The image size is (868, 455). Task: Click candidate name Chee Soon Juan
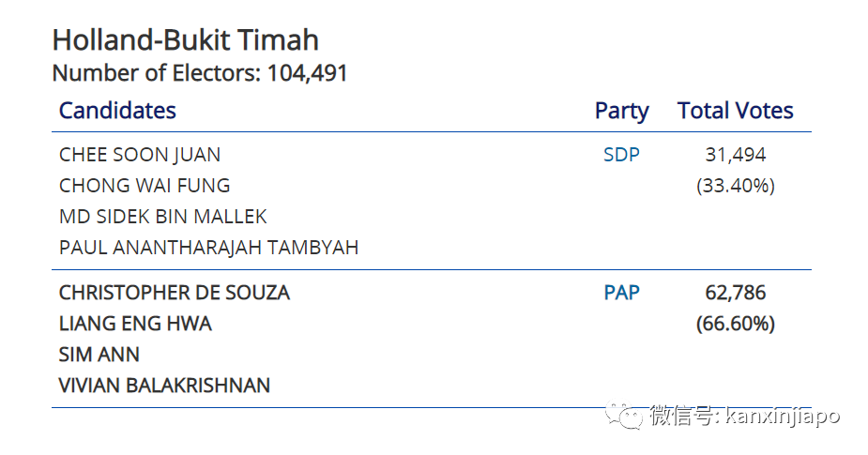(140, 155)
